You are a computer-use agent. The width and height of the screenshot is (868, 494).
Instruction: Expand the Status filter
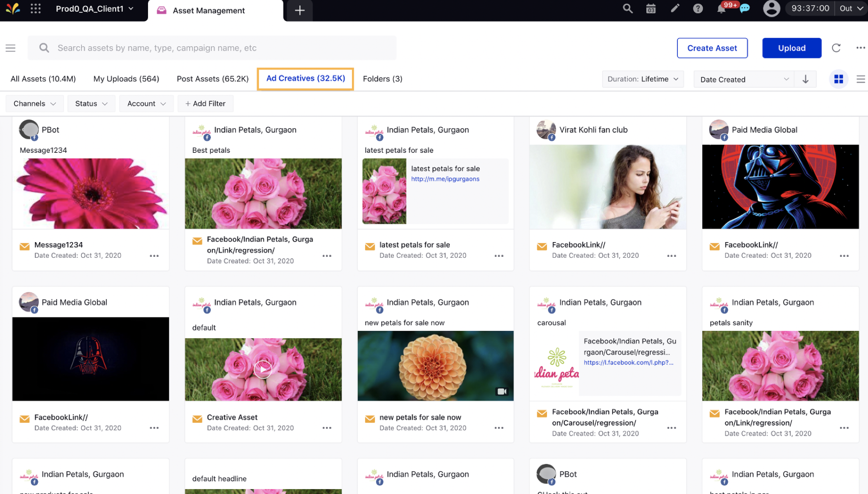click(x=91, y=104)
